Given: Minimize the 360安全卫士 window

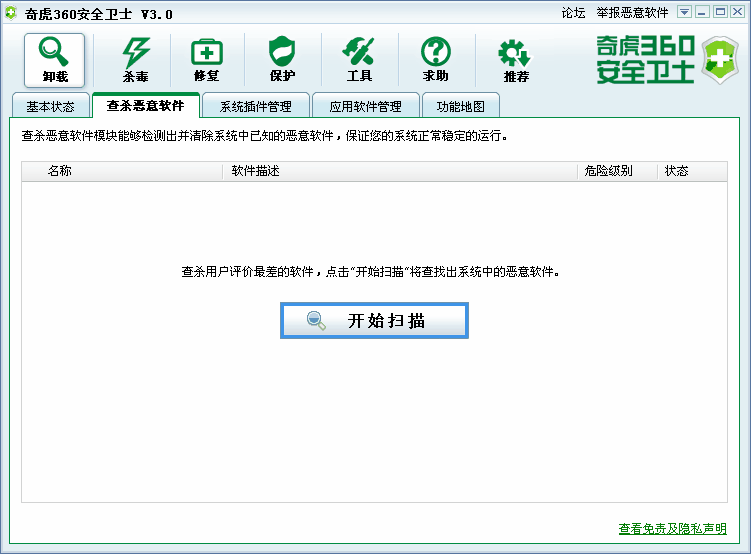Looking at the screenshot, I should pos(702,12).
